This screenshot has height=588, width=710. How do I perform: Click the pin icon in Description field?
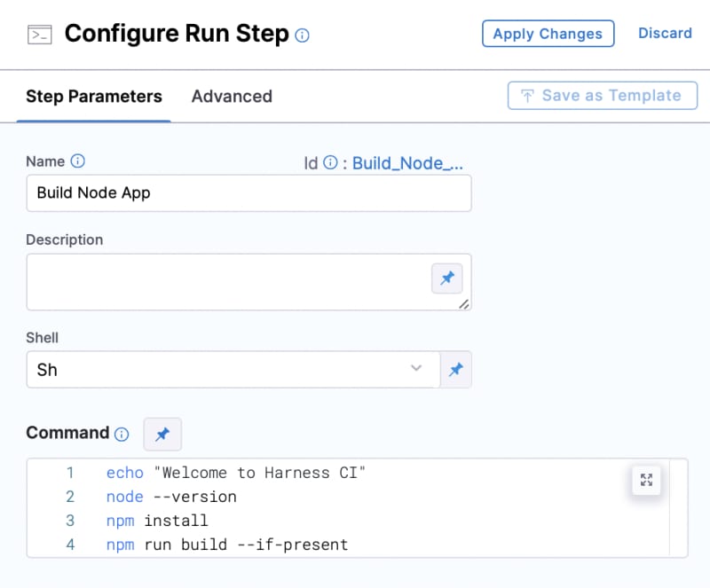coord(447,278)
